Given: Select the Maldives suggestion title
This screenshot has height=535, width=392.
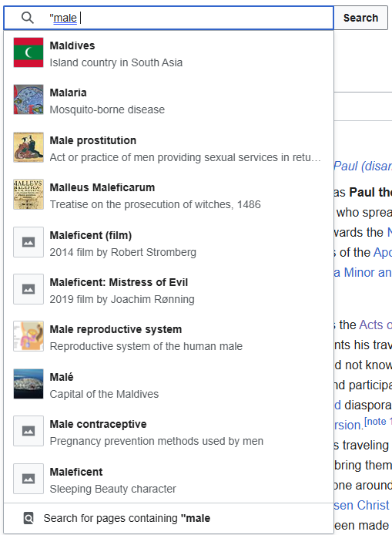Looking at the screenshot, I should [72, 45].
